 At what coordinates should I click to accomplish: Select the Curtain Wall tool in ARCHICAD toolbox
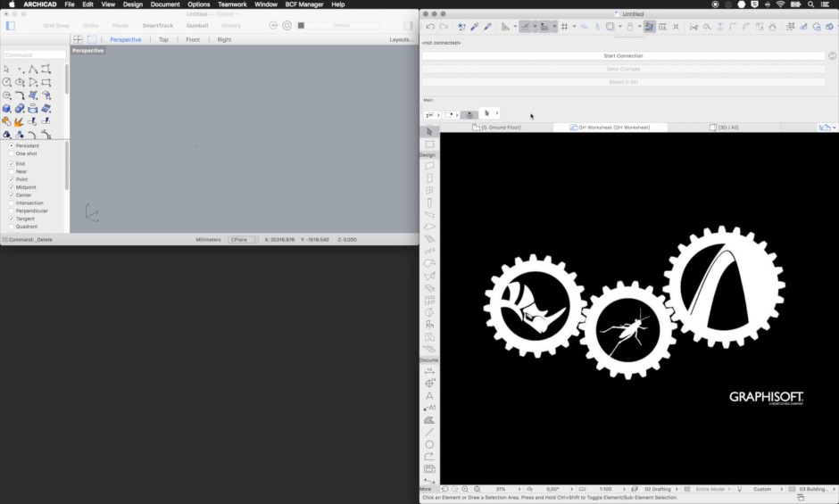(429, 301)
